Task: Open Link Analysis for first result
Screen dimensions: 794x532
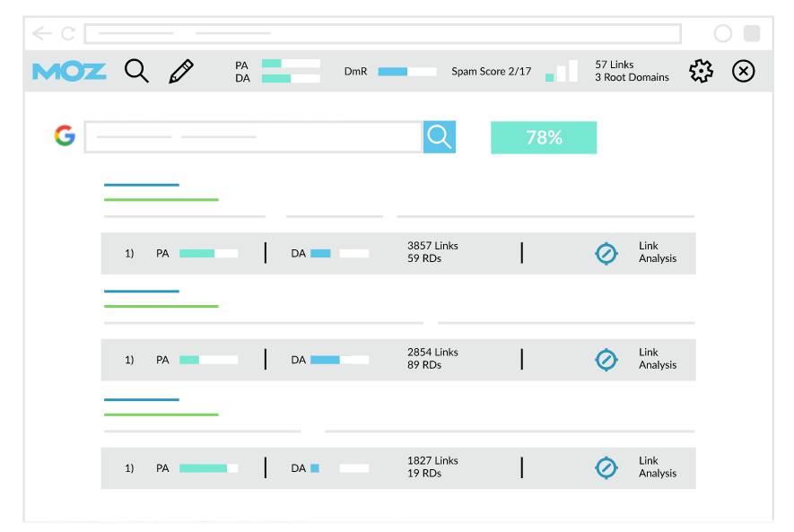Action: coord(658,252)
